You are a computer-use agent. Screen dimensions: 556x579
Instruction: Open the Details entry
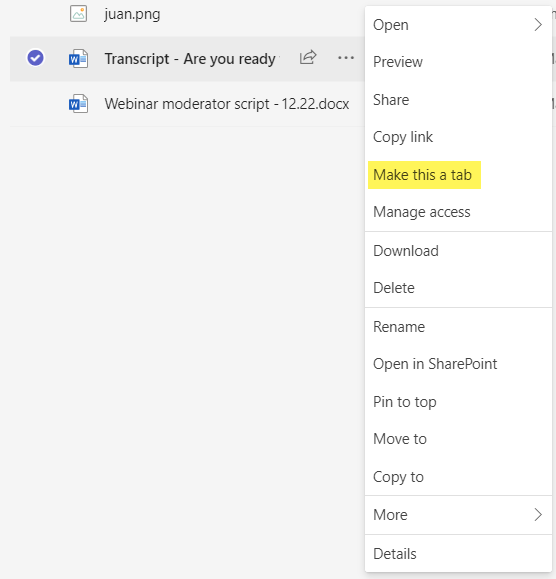(x=395, y=554)
